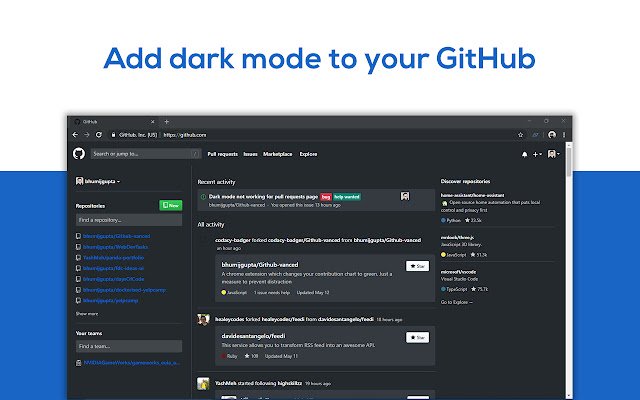Go to Marketplace in the header
The image size is (640, 400).
click(x=278, y=154)
